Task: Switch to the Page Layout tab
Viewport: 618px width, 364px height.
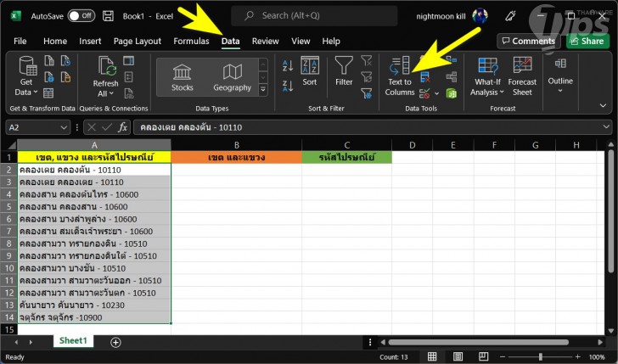Action: tap(138, 41)
